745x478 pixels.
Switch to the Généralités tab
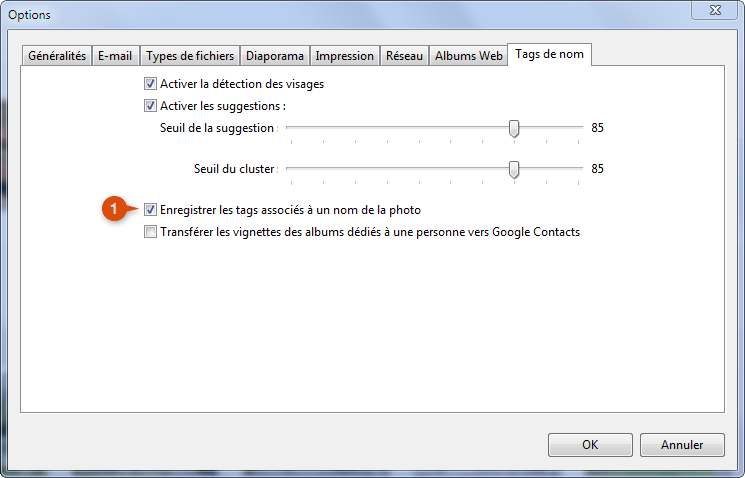(57, 56)
